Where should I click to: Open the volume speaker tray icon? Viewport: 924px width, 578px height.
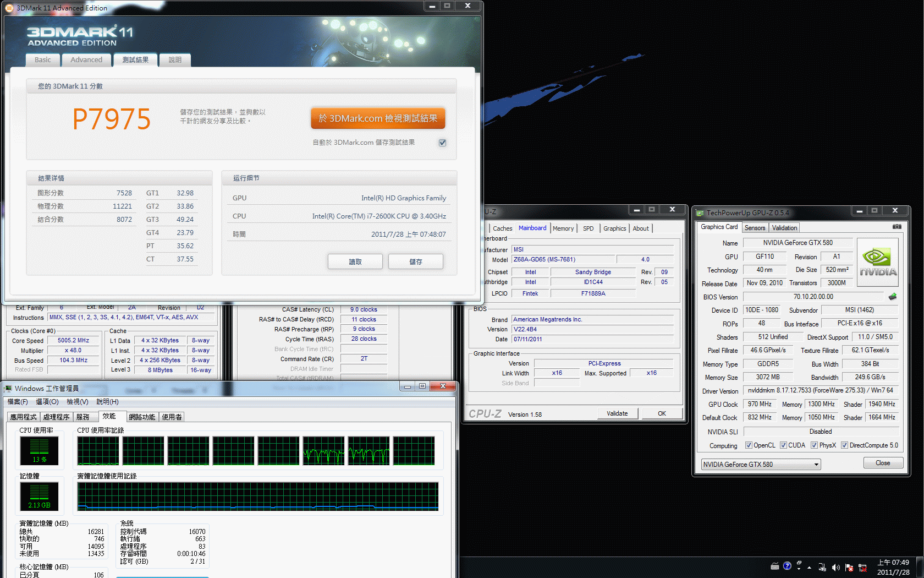point(835,568)
